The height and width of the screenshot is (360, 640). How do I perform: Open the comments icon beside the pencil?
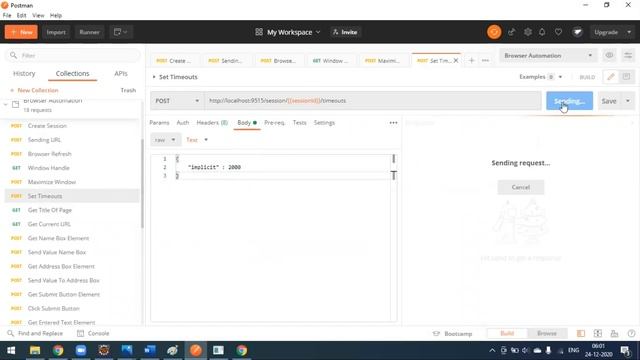coord(626,77)
